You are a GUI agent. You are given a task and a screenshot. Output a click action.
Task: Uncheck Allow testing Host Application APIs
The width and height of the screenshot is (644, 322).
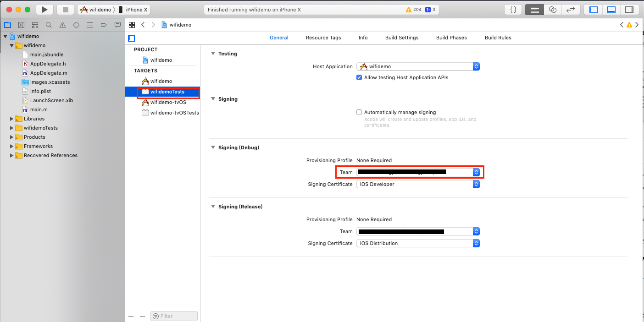359,77
